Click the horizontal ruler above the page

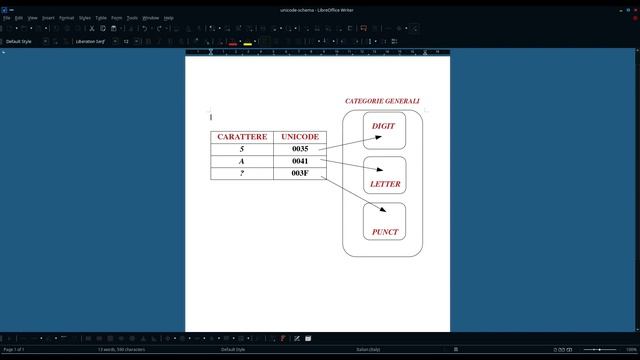pyautogui.click(x=318, y=52)
